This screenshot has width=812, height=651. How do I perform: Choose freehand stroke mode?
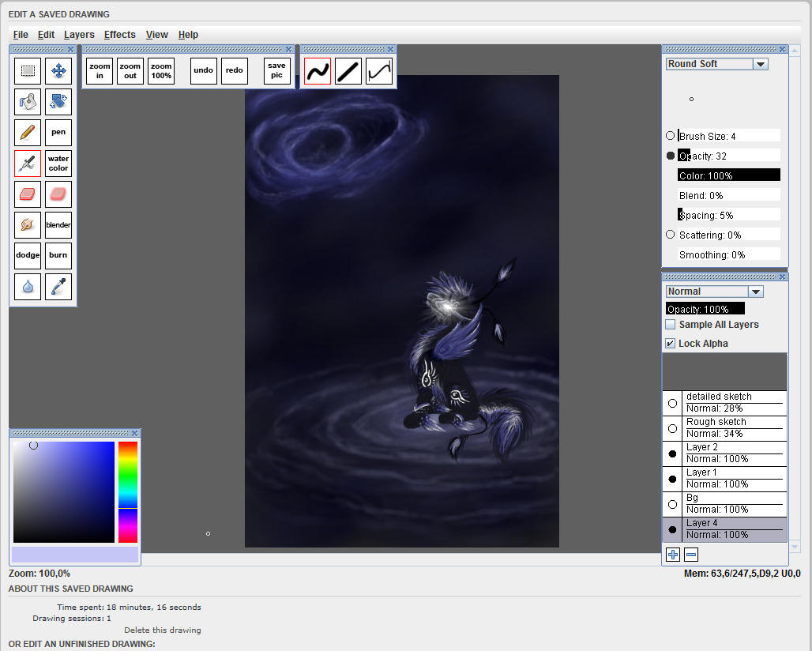318,71
